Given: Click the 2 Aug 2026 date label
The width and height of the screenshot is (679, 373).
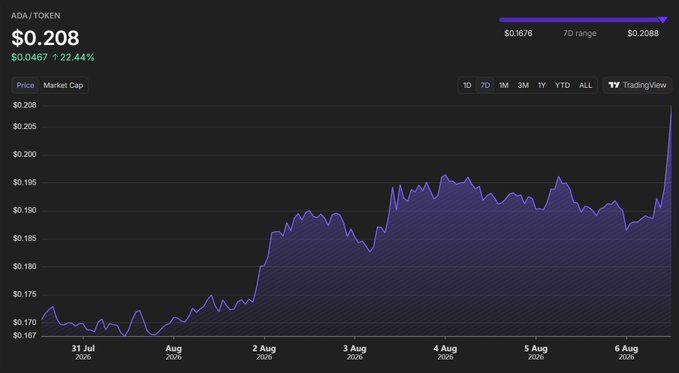Looking at the screenshot, I should pyautogui.click(x=264, y=352).
